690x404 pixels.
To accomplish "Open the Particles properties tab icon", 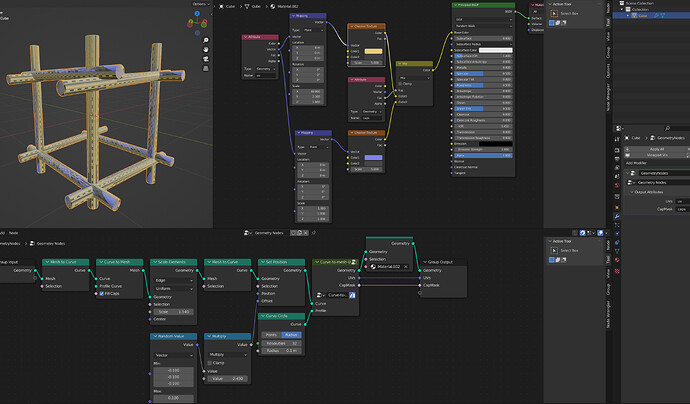I will (x=617, y=225).
